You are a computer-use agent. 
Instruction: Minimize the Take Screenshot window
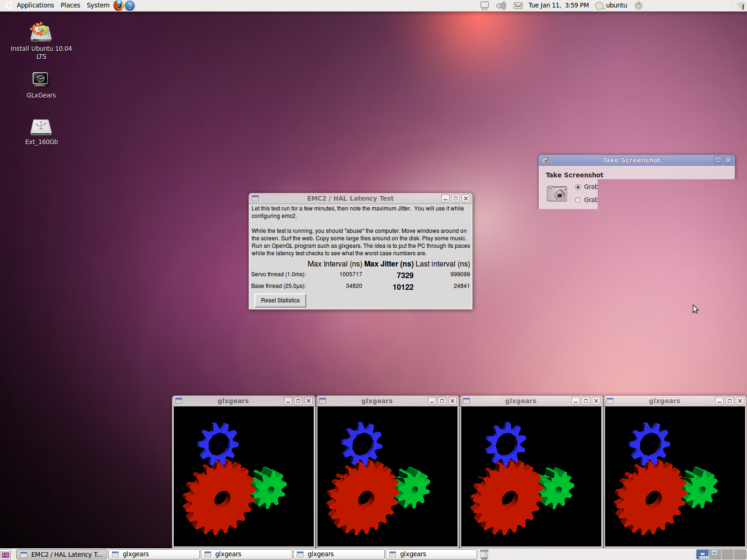[x=718, y=160]
